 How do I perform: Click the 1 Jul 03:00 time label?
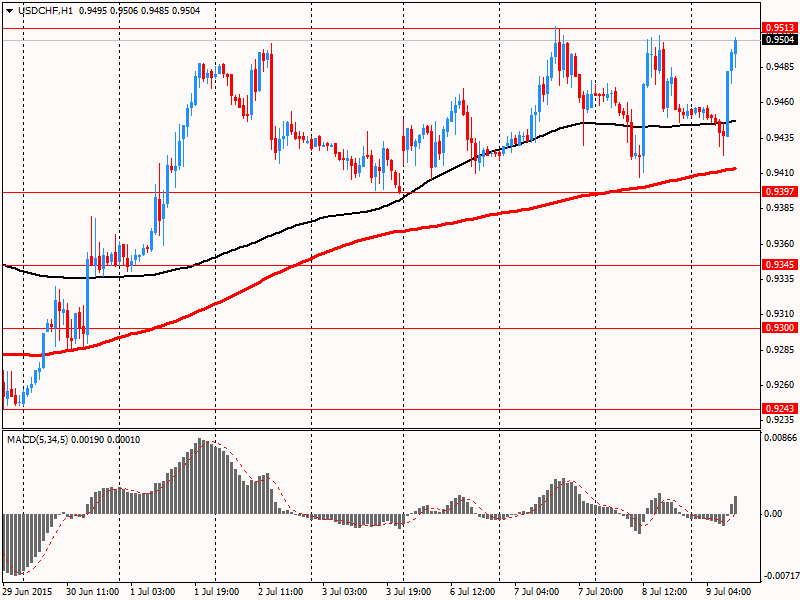153,592
